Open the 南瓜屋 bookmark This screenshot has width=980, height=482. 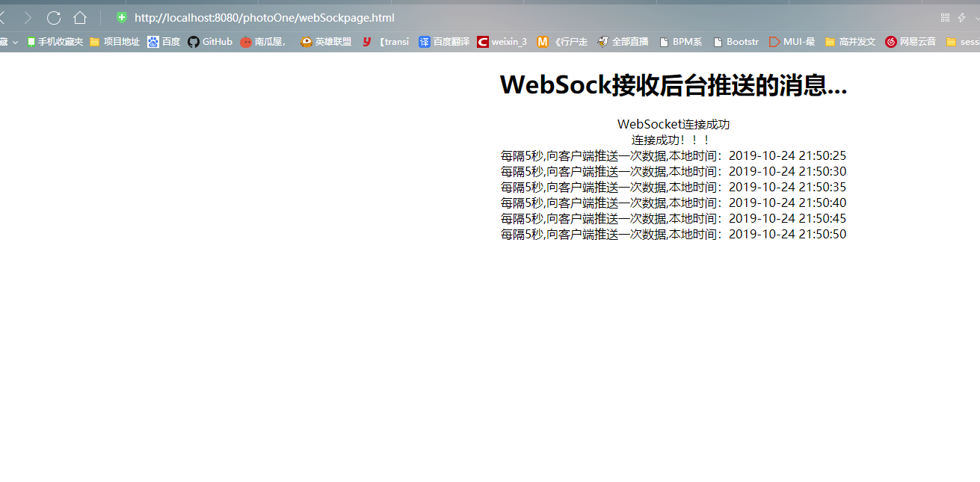click(x=263, y=42)
